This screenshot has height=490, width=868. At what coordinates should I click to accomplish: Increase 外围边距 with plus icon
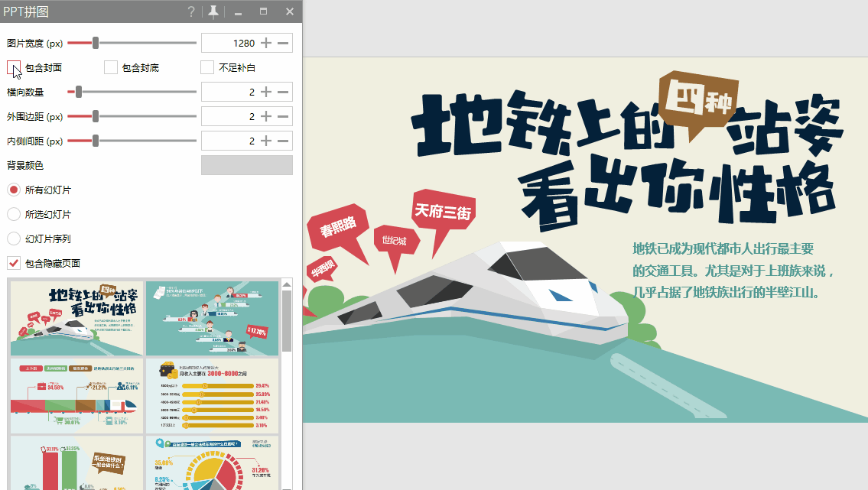(266, 117)
